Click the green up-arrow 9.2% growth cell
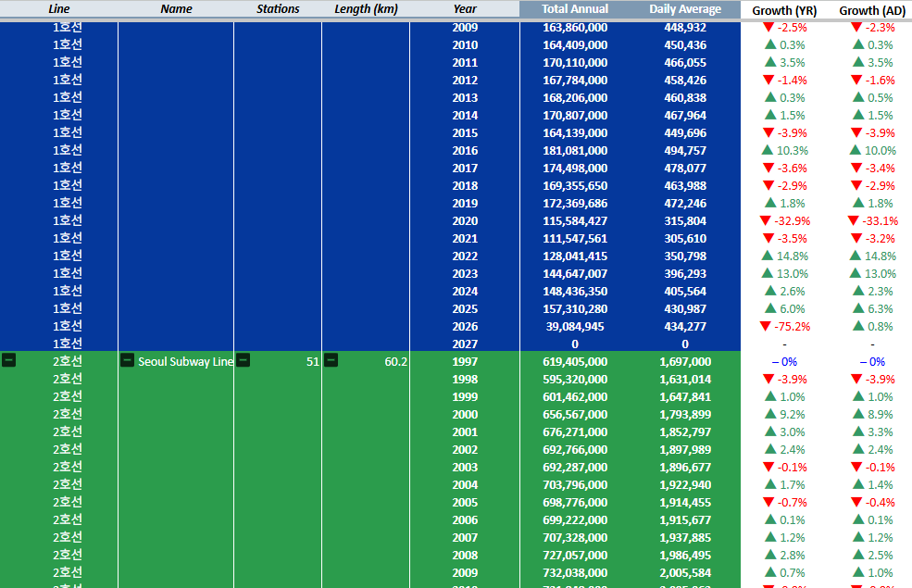Viewport: 912px width, 588px height. coord(784,414)
